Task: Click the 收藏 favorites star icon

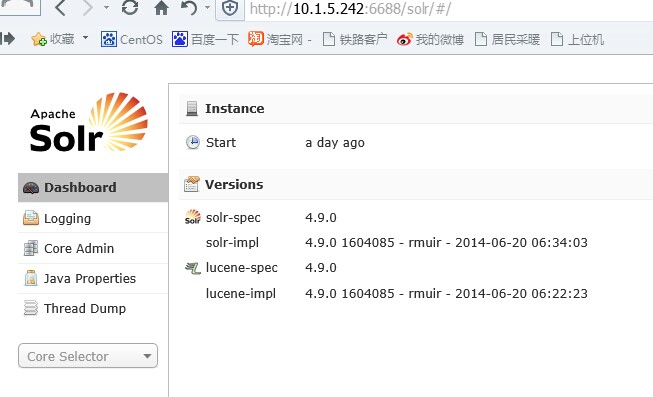Action: coord(39,39)
